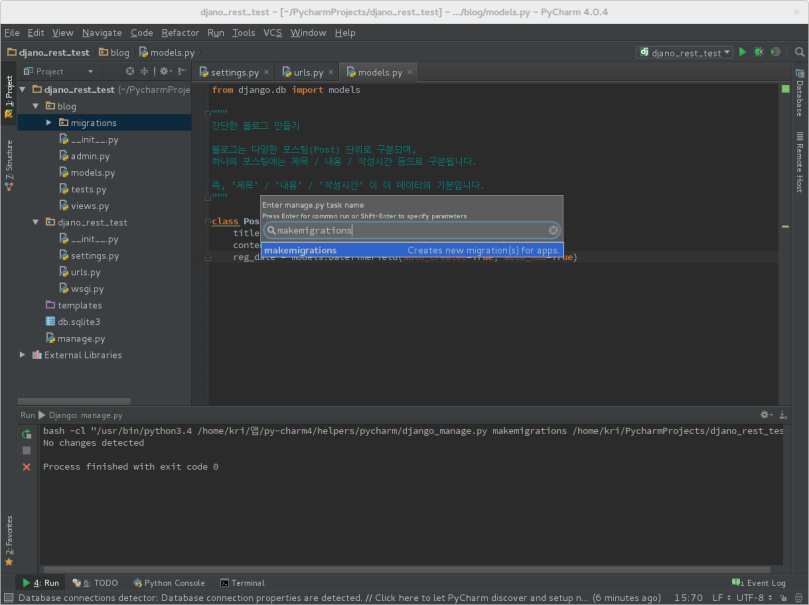
Task: Open the Database tool window
Action: pos(800,92)
